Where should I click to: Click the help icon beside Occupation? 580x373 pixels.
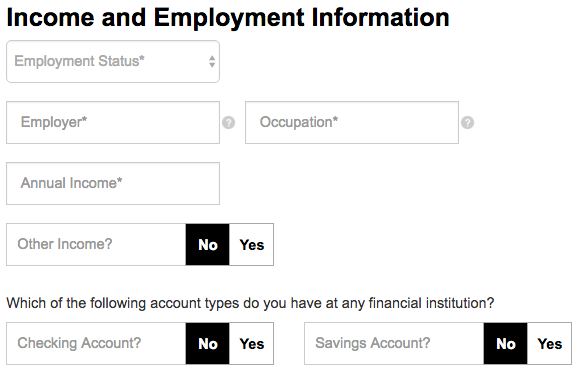pyautogui.click(x=468, y=122)
